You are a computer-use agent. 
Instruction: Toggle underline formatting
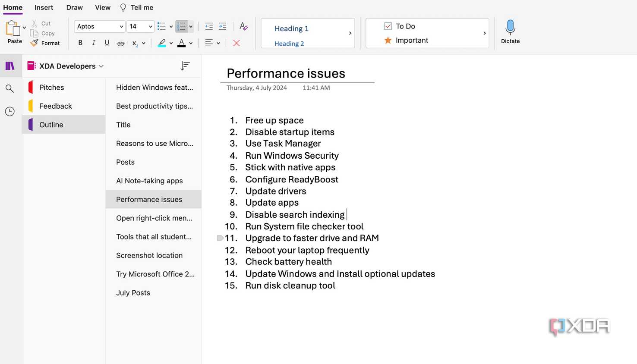pos(107,43)
